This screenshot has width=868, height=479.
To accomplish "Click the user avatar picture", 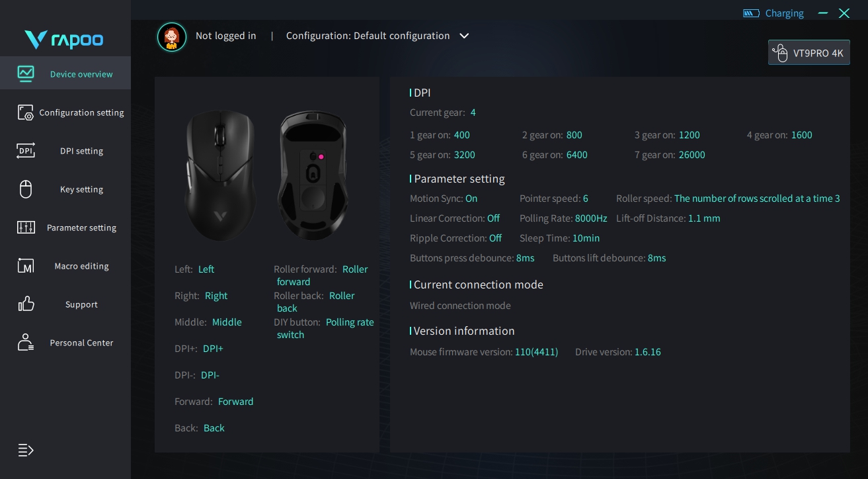I will coord(172,36).
